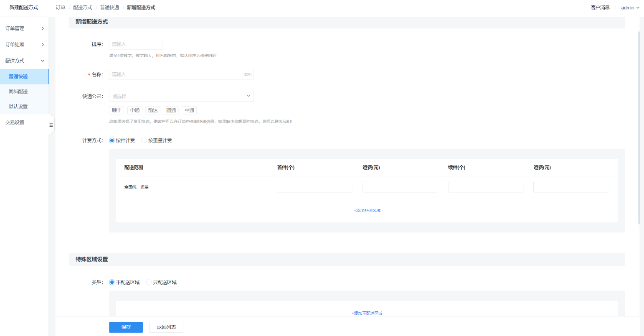Pick the 韵达 courier tag
The image size is (644, 336).
153,110
